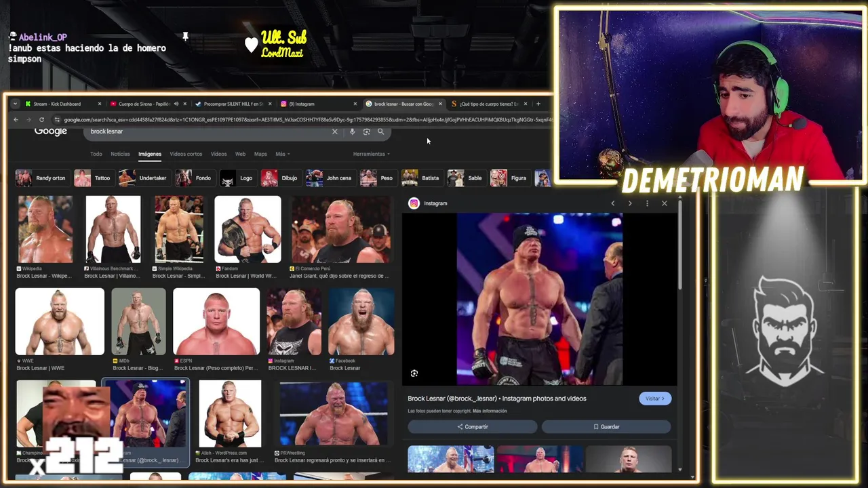Viewport: 868px width, 488px height.
Task: Close the image preview panel
Action: point(665,203)
